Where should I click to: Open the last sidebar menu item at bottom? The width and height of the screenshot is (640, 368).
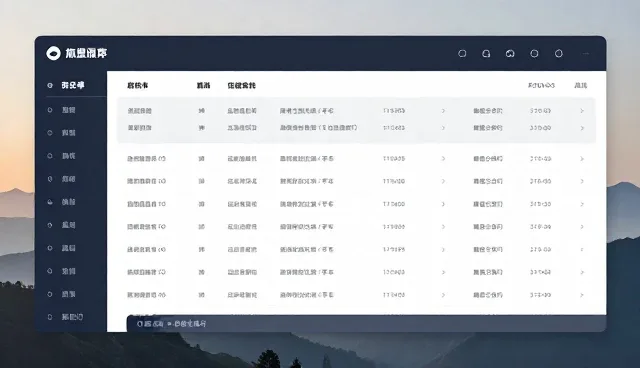65,317
